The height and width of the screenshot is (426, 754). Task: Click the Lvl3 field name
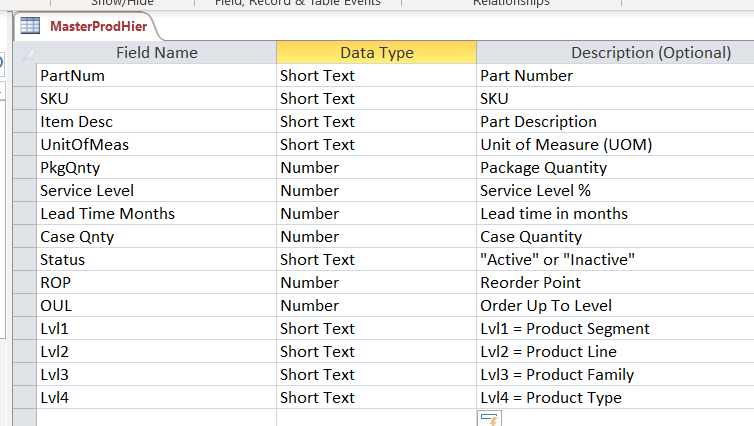point(156,375)
